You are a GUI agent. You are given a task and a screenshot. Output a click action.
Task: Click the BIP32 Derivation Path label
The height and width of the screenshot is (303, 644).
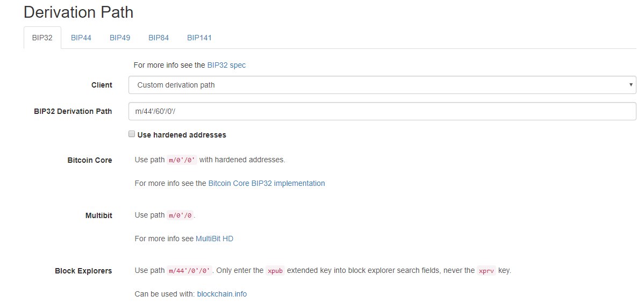coord(73,111)
